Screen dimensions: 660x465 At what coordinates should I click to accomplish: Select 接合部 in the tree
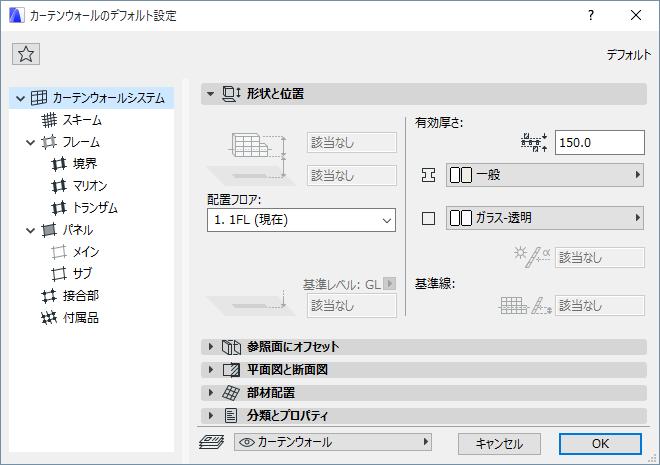(81, 295)
